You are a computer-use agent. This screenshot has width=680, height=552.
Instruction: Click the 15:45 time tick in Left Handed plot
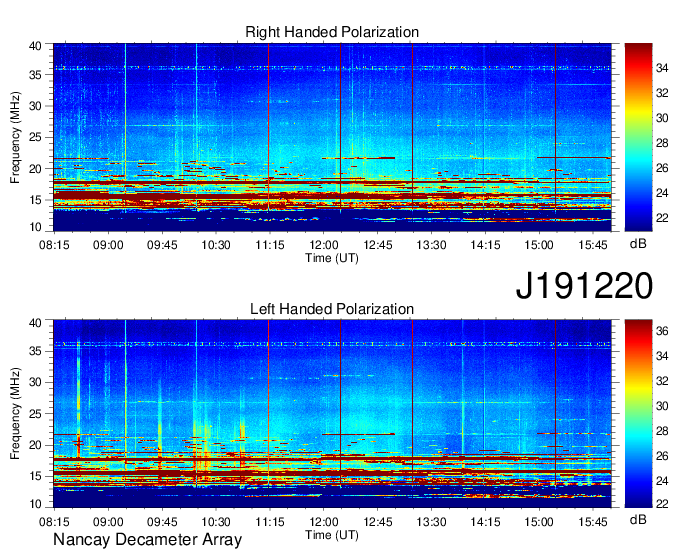593,522
